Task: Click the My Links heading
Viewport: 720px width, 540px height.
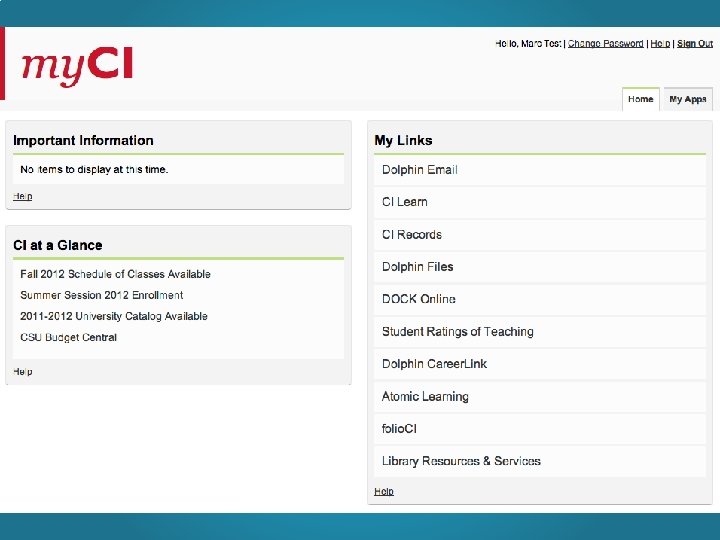Action: point(403,141)
